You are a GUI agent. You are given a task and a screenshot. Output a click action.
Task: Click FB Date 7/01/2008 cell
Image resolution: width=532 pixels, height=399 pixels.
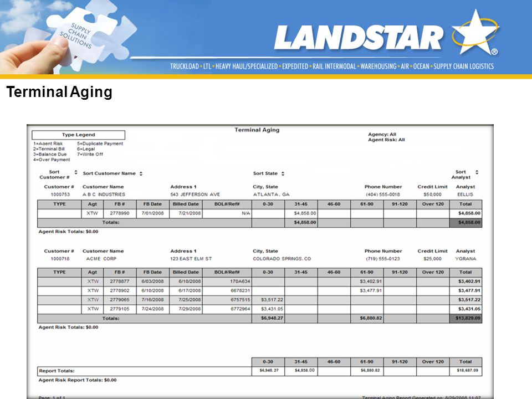(153, 213)
